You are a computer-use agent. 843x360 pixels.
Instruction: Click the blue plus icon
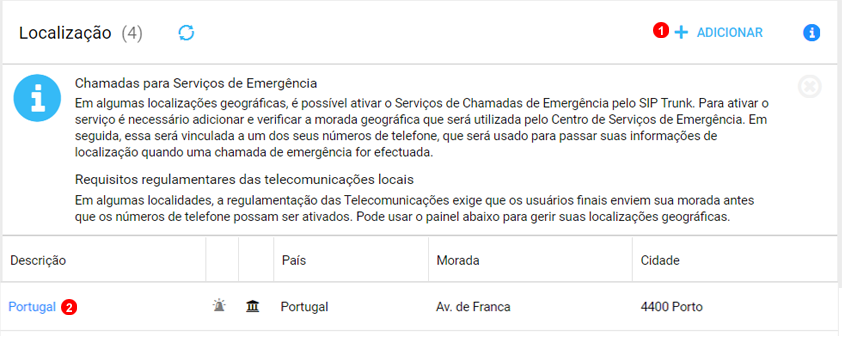pos(681,33)
